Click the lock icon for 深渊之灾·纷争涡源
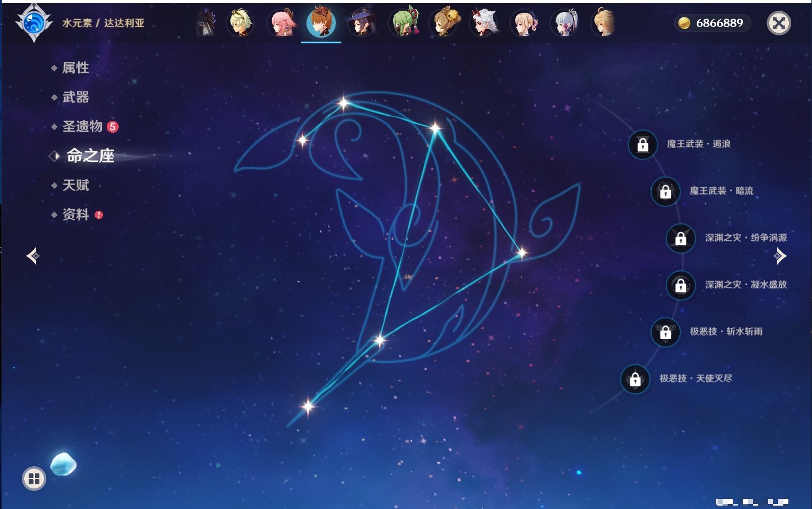This screenshot has height=509, width=812. [x=680, y=238]
